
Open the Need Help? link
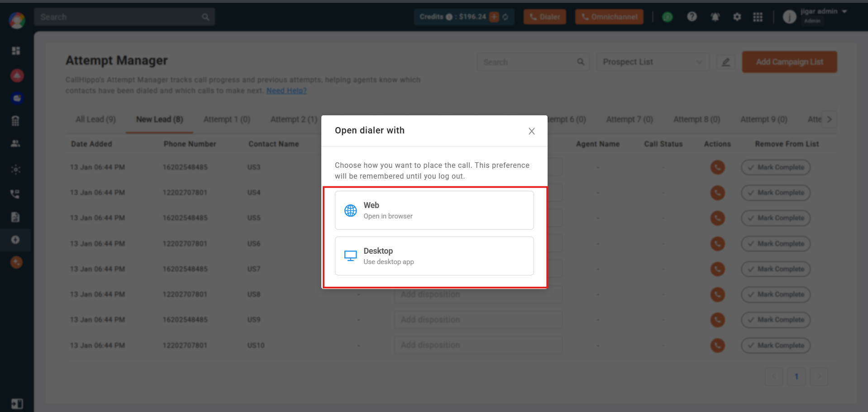[286, 90]
